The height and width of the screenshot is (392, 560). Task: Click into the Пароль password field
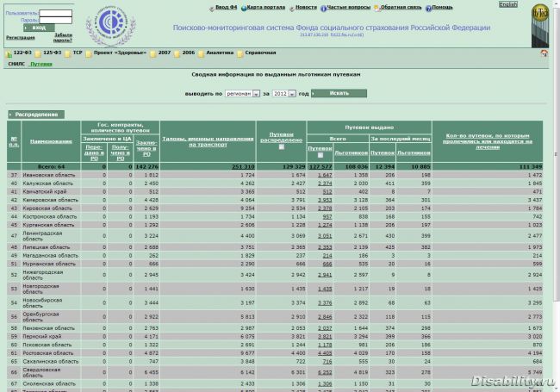coord(56,20)
